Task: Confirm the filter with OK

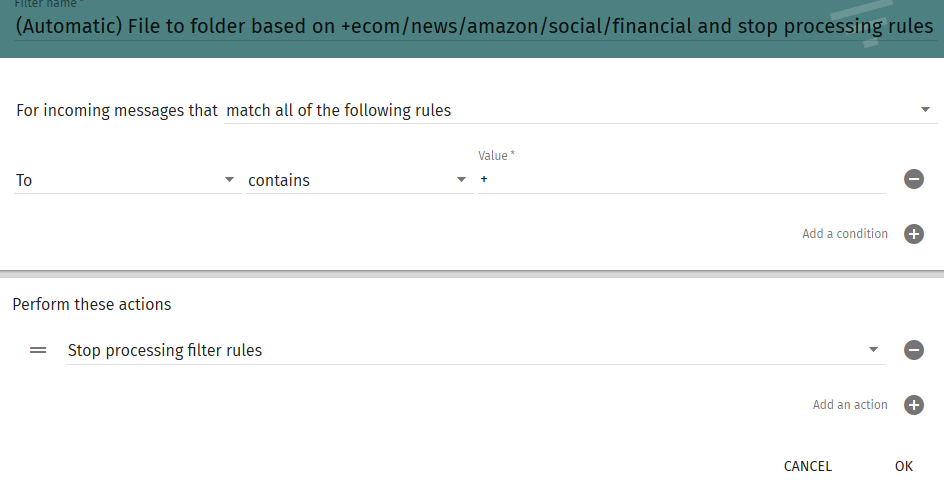Action: pyautogui.click(x=904, y=467)
